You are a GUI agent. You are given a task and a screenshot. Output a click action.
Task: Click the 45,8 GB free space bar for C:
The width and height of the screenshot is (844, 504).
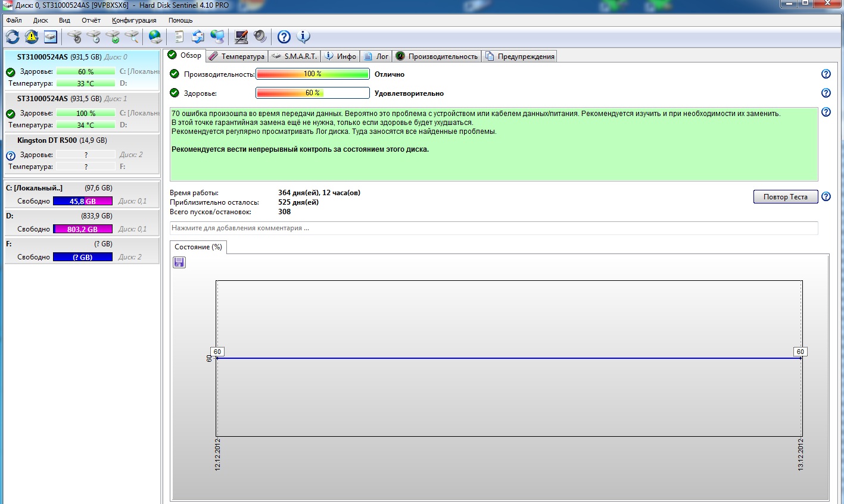click(83, 201)
